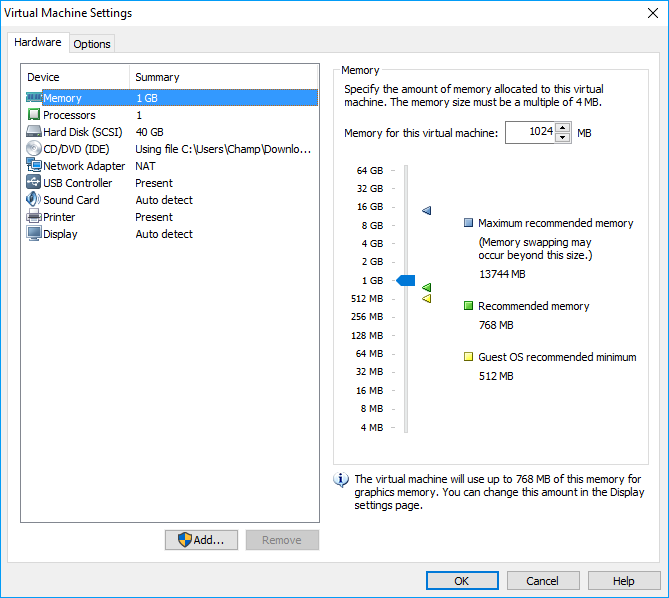Click the '768 MB' recommended memory value
Viewport: 669px width, 598px height.
pos(496,325)
